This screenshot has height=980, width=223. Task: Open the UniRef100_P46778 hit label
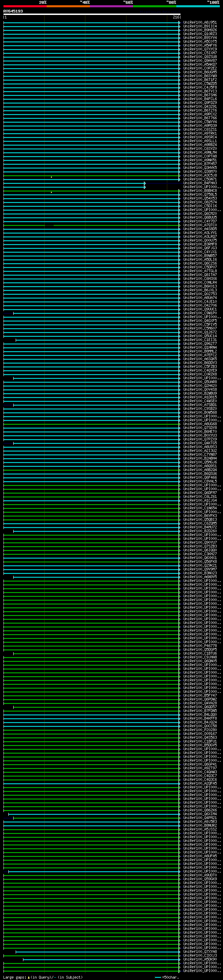[200, 646]
